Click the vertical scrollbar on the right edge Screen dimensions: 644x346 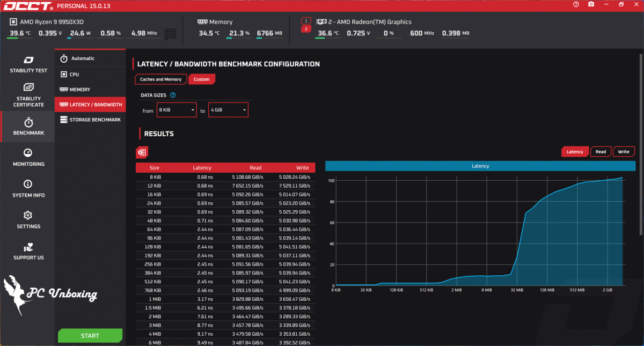pos(641,145)
